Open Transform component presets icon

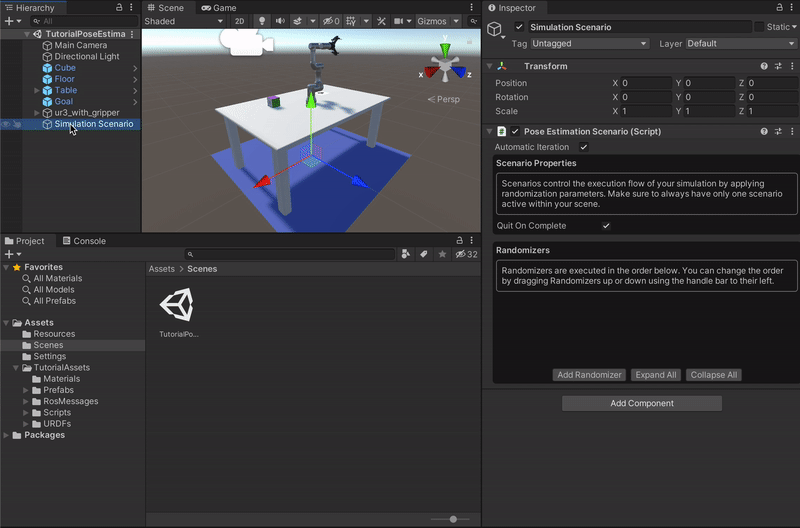click(x=778, y=66)
